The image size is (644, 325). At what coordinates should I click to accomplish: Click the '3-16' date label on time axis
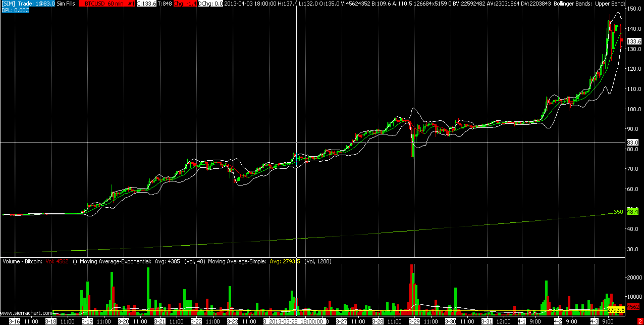(15, 321)
